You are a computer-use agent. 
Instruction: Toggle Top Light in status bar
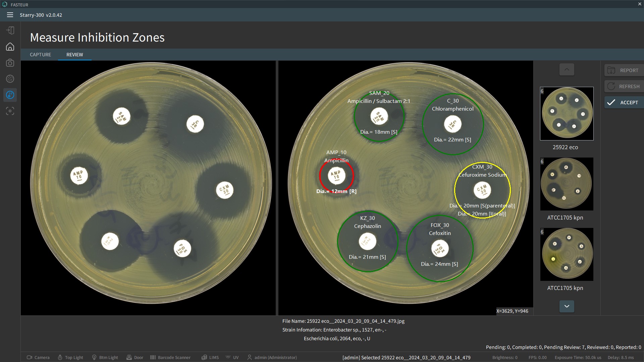coord(70,357)
